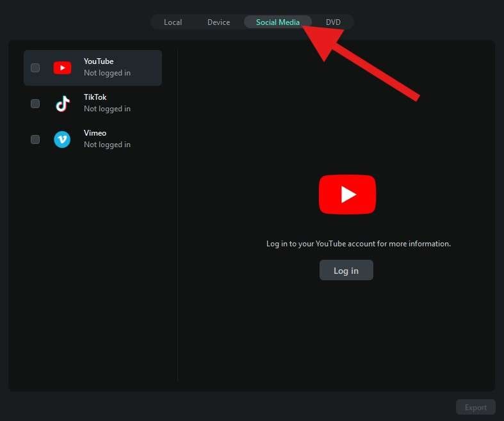The width and height of the screenshot is (504, 421).
Task: Select the Vimeo platform label
Action: pos(95,133)
